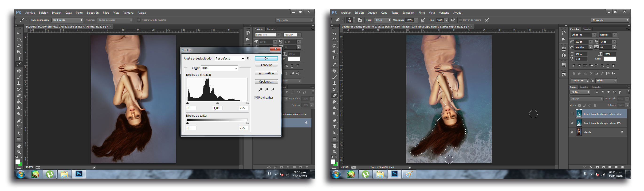The height and width of the screenshot is (191, 644).
Task: Select the Zoom tool in right window
Action: point(334,152)
